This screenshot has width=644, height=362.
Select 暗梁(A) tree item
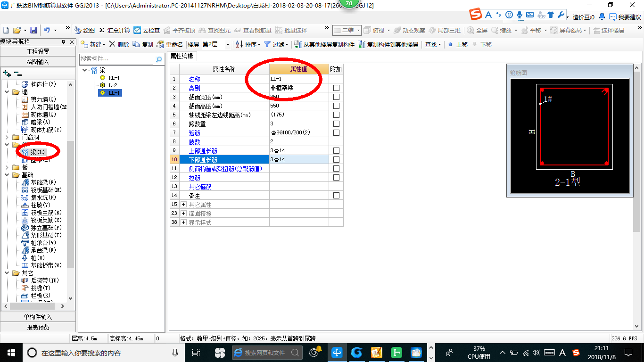point(41,122)
